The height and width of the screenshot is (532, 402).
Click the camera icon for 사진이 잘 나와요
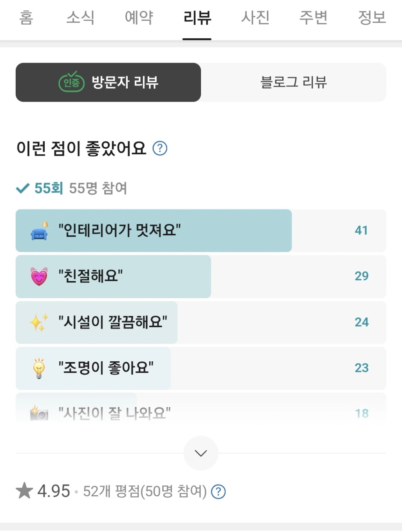click(x=39, y=413)
